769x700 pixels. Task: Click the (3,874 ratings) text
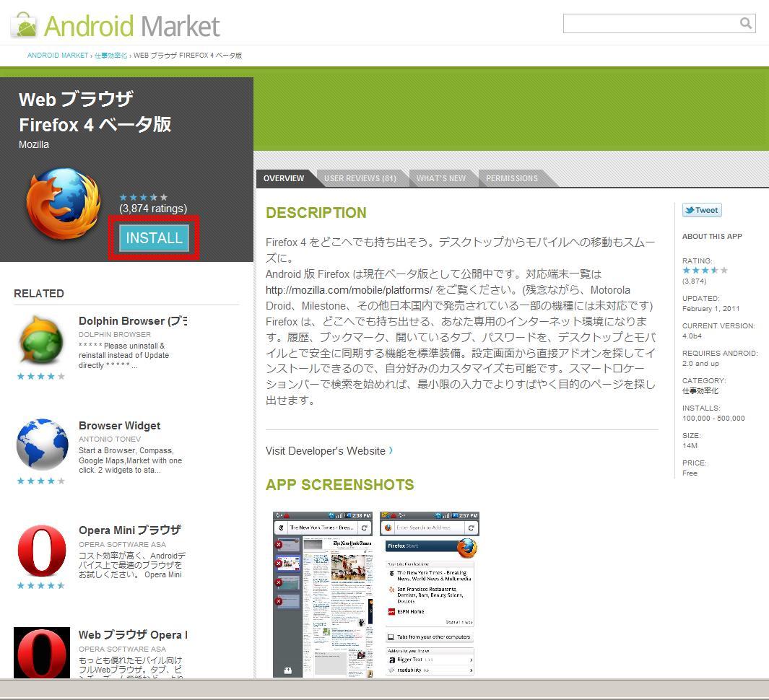(x=153, y=209)
